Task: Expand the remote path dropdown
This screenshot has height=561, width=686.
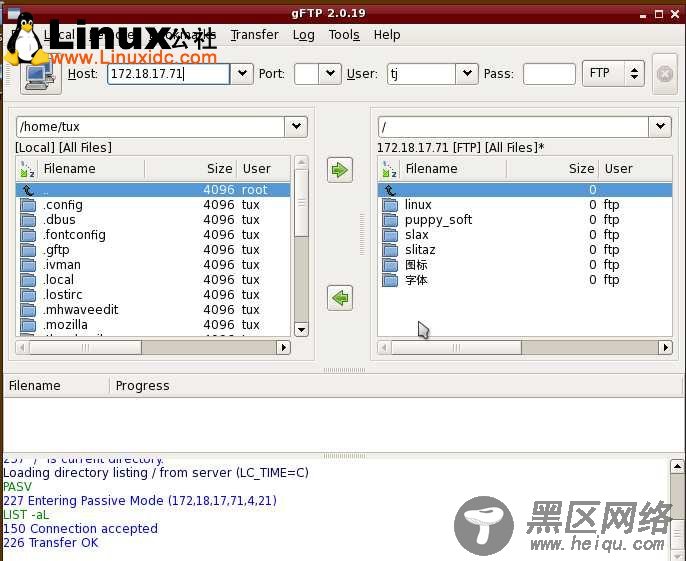Action: [660, 127]
